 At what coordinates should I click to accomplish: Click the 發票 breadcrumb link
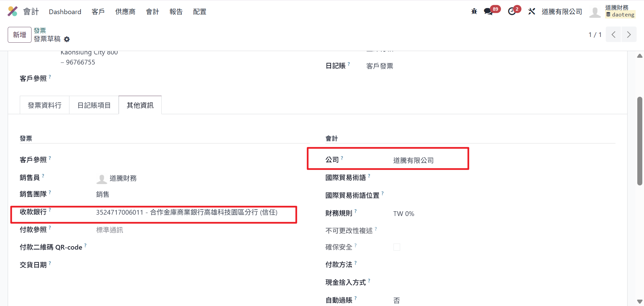40,31
